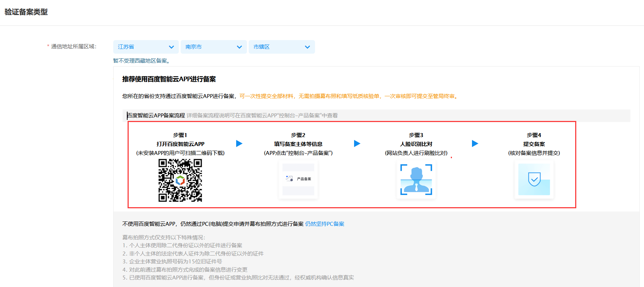The image size is (644, 287).
Task: Click the 填写备案主体等信息 step title
Action: [298, 144]
